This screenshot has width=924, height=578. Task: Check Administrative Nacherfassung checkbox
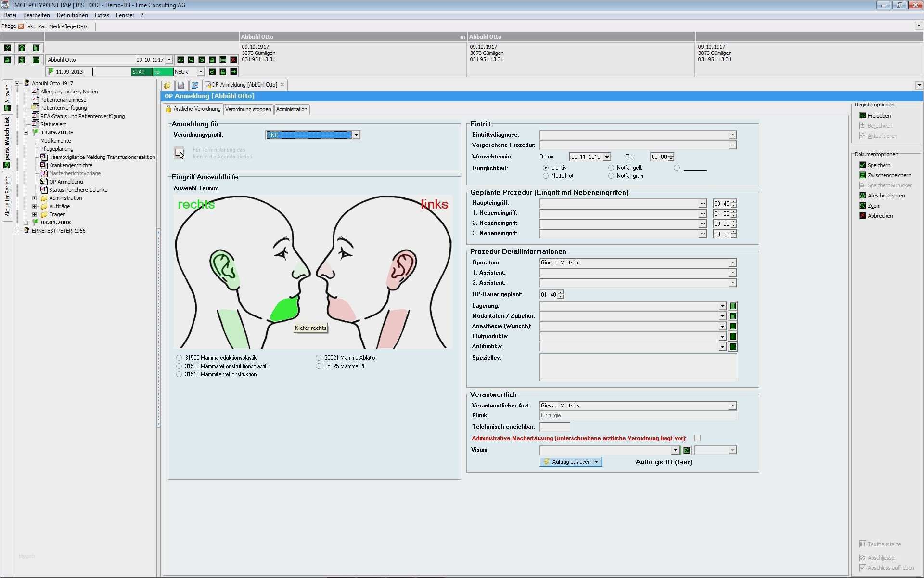[697, 438]
